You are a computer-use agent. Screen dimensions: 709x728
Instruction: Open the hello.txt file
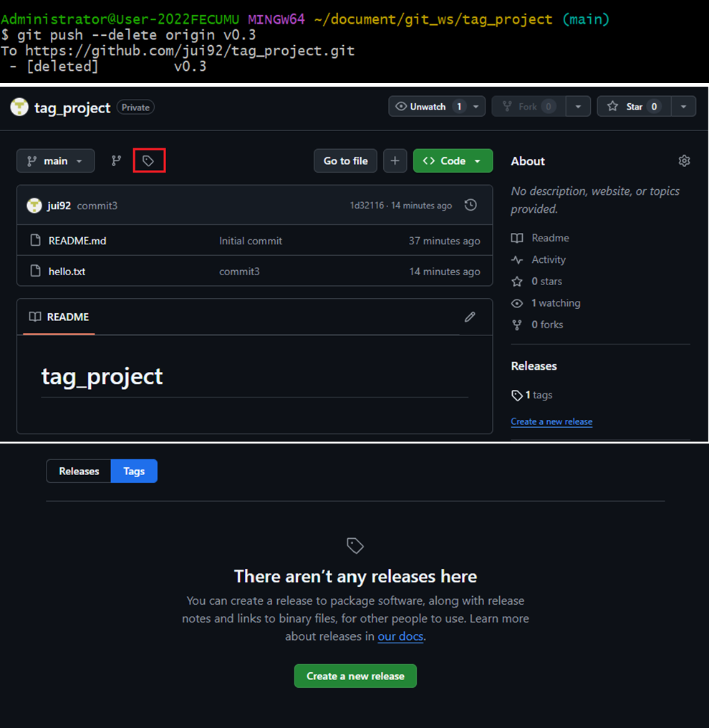pos(67,271)
